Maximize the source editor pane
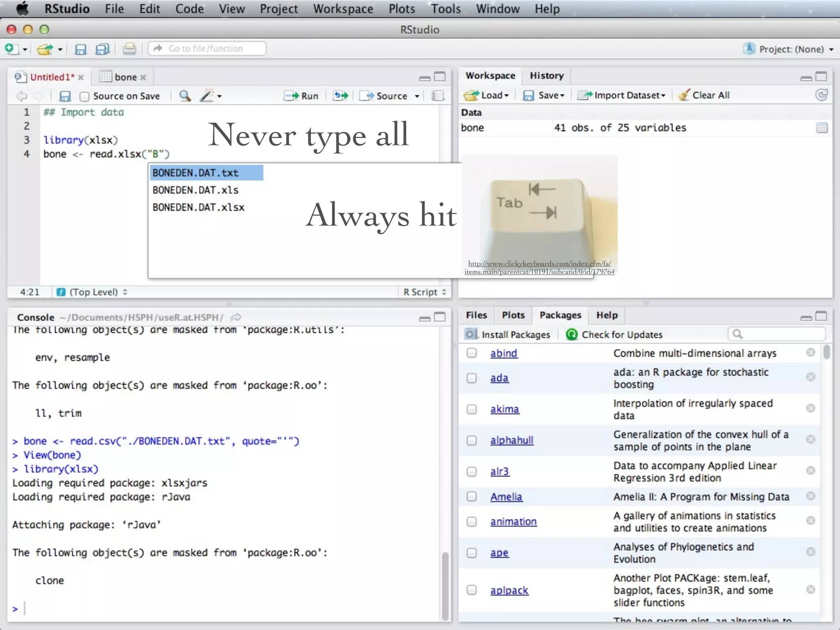The width and height of the screenshot is (840, 630). coord(440,77)
